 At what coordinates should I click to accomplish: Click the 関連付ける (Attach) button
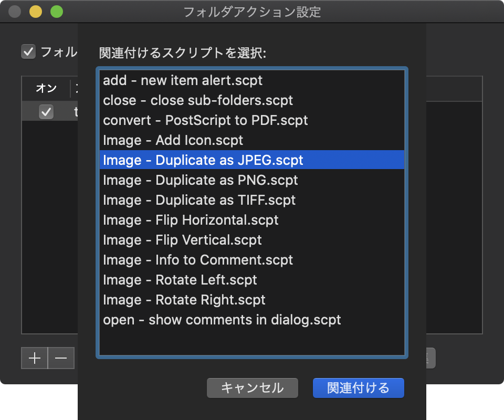tap(359, 388)
